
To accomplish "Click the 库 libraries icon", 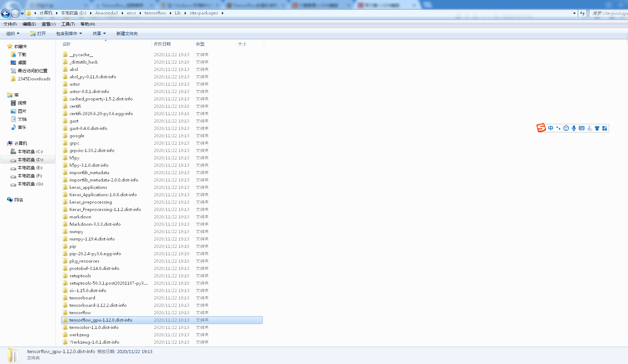I will [10, 95].
